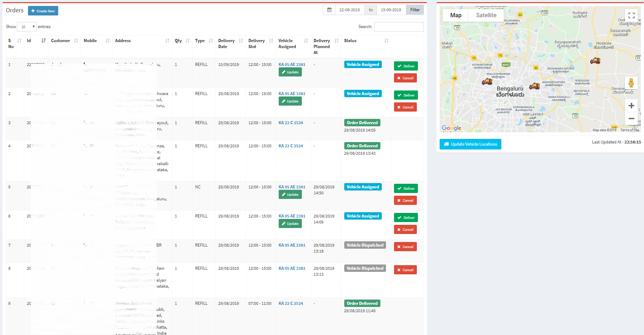Select the Street View pegman icon
Viewport: 644px width, 335px height.
click(x=631, y=83)
